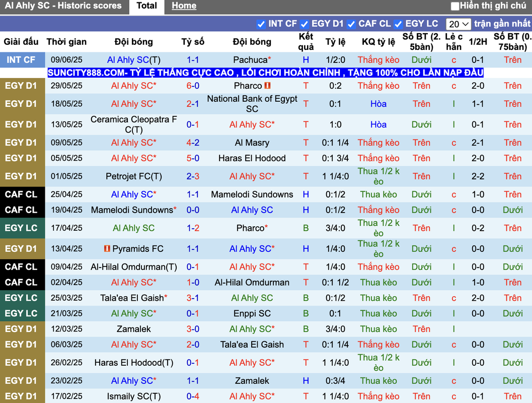Click the SUNCITY888.COM advertisement banner
Image resolution: width=532 pixels, height=403 pixels.
coord(265,73)
